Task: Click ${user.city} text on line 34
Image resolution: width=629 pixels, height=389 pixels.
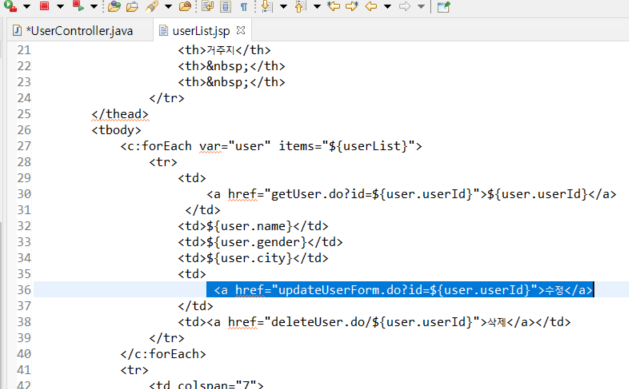Action: click(x=250, y=258)
